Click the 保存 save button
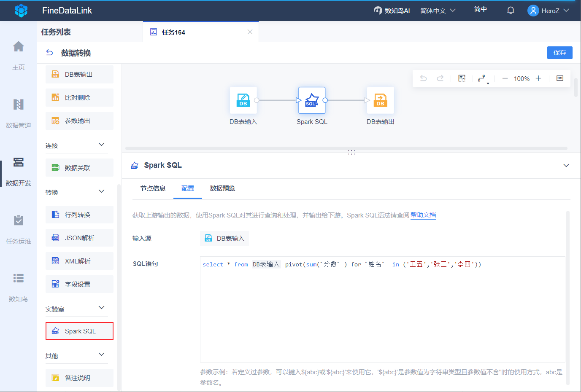 coord(560,53)
